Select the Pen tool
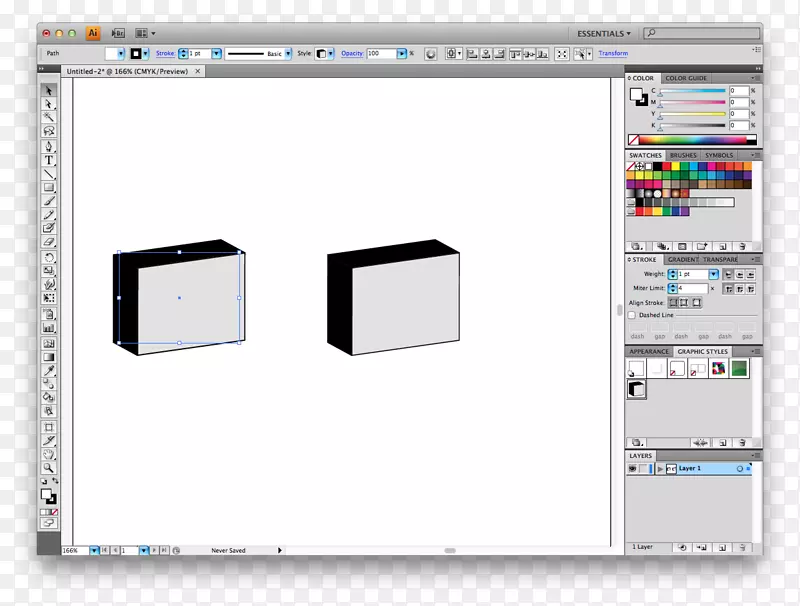This screenshot has width=800, height=606. click(x=49, y=146)
